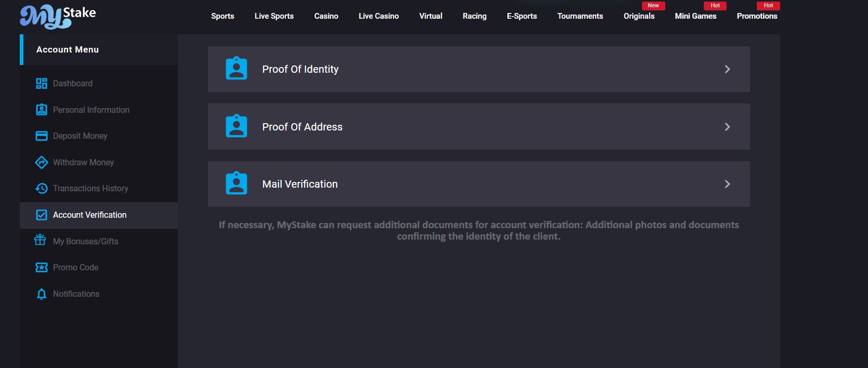Viewport: 868px width, 368px height.
Task: Open the E-Sports navigation tab
Action: [522, 16]
